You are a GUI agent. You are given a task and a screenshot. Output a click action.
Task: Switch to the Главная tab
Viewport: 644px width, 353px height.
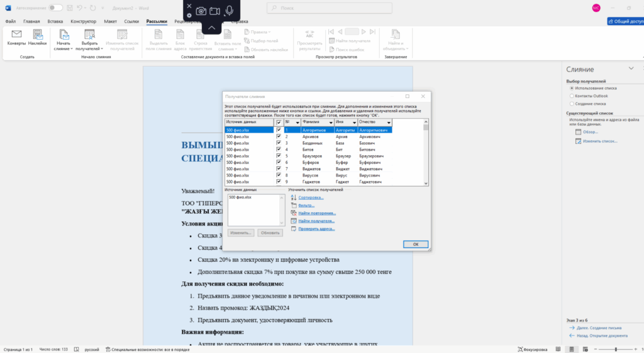[x=31, y=21]
